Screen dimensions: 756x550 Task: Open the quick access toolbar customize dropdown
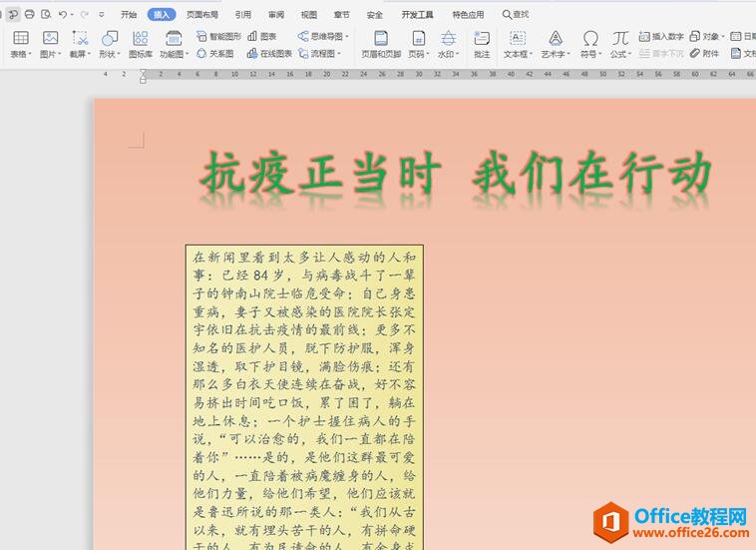[x=102, y=14]
